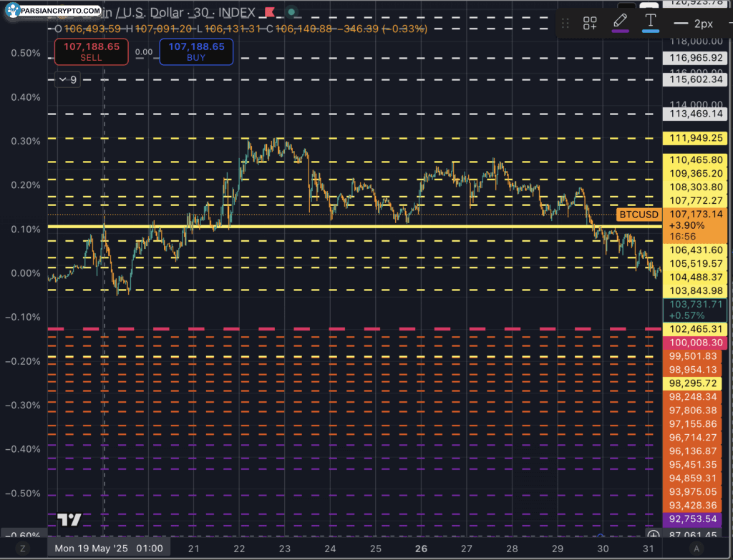Open drawing templates icon in floating toolbar

click(590, 23)
